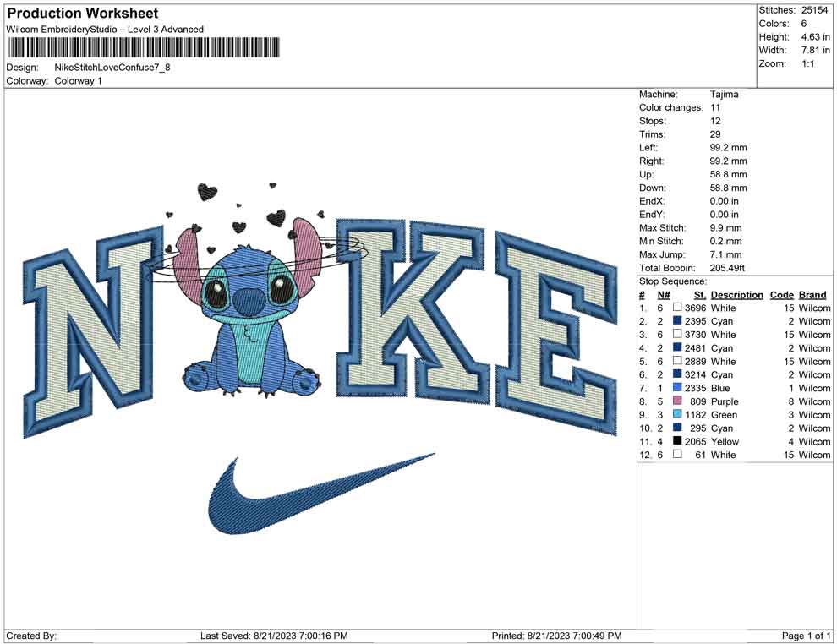
Task: Click the description 'Green' in stop row 9
Action: (x=724, y=415)
